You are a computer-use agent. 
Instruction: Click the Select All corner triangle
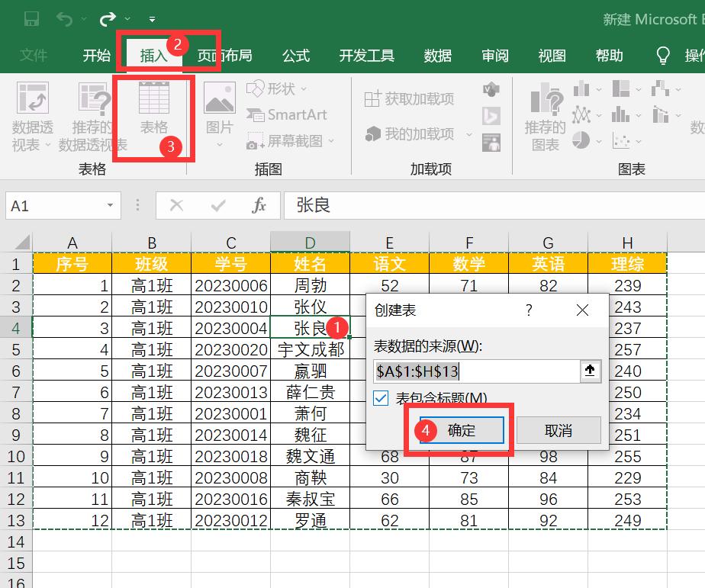(x=22, y=242)
